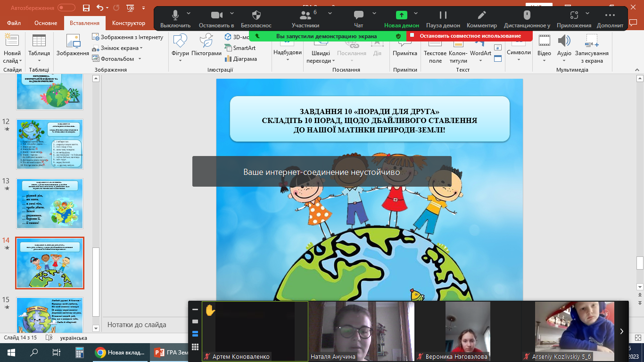Viewport: 644px width, 362px height.
Task: Open the Zoom annotate pencil tool (Комментировать)
Action: 482,19
